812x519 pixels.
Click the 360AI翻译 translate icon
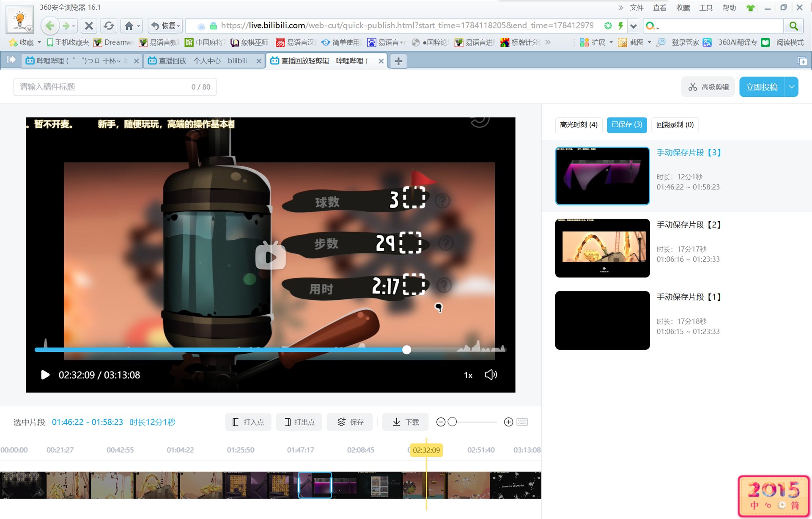pyautogui.click(x=707, y=42)
